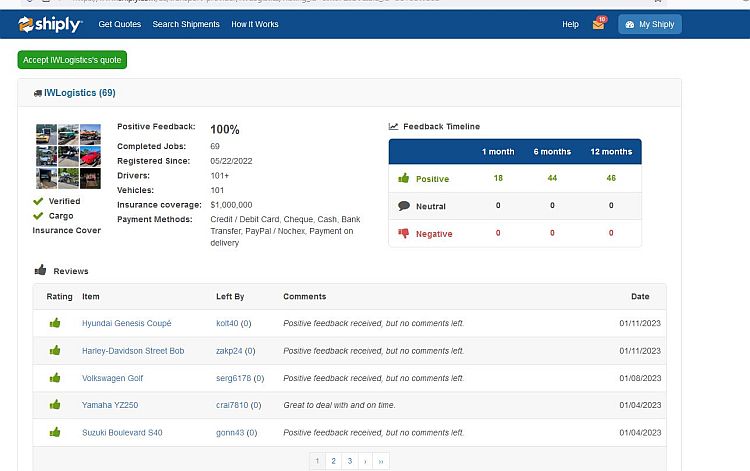Open Suzuki Boulevard S40 listing
This screenshot has width=750, height=471.
click(122, 433)
